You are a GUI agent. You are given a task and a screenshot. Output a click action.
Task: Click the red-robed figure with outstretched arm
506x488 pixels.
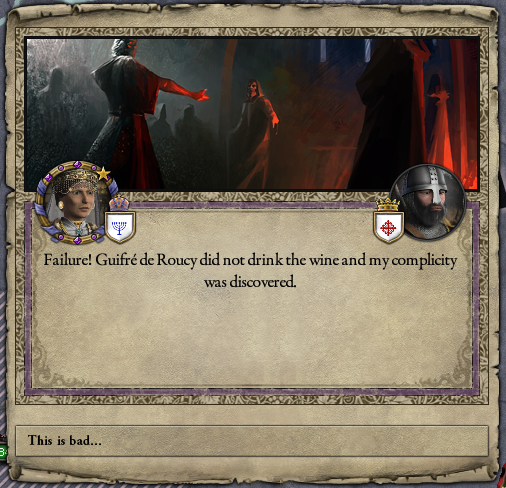pos(143,113)
